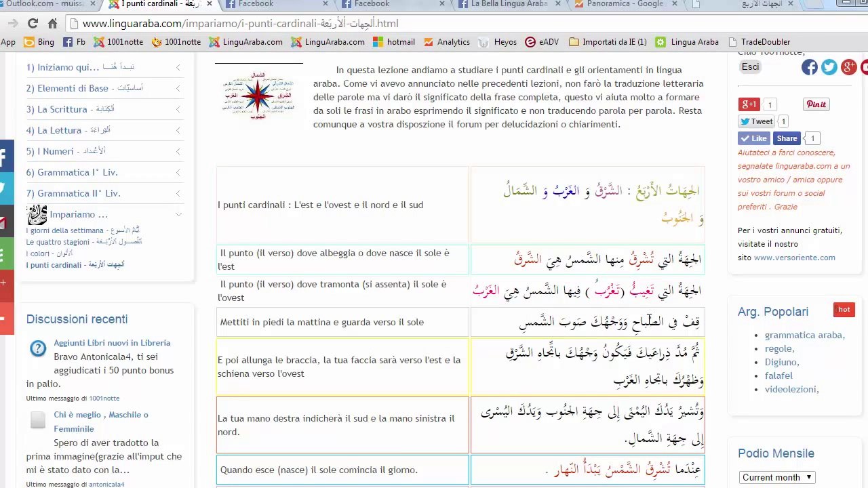Open the first 1001notte bookmark
Image resolution: width=868 pixels, height=488 pixels.
(118, 42)
